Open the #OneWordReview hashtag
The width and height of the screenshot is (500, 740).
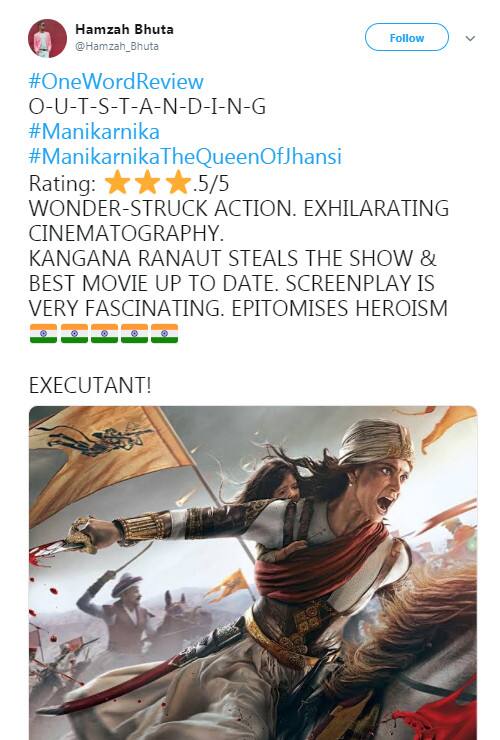point(116,82)
